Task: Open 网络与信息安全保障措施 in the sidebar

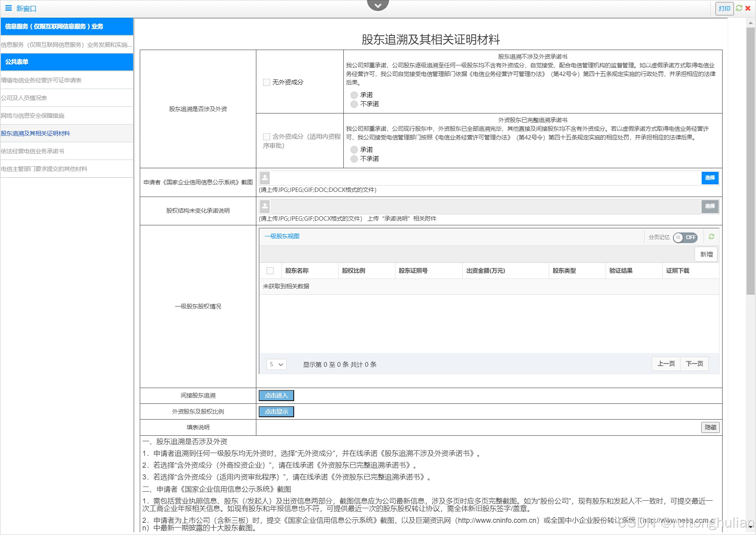Action: click(32, 115)
